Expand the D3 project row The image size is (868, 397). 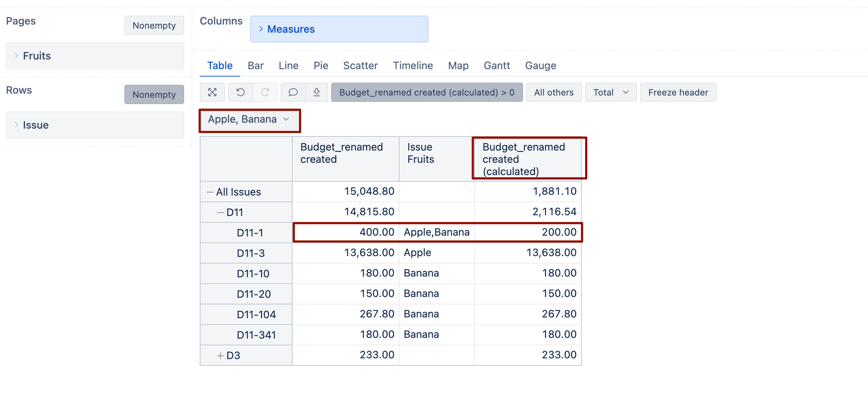click(x=221, y=356)
